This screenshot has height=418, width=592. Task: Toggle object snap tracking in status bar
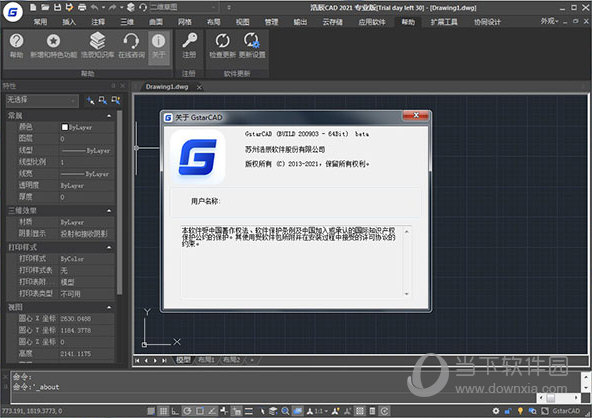[x=212, y=411]
